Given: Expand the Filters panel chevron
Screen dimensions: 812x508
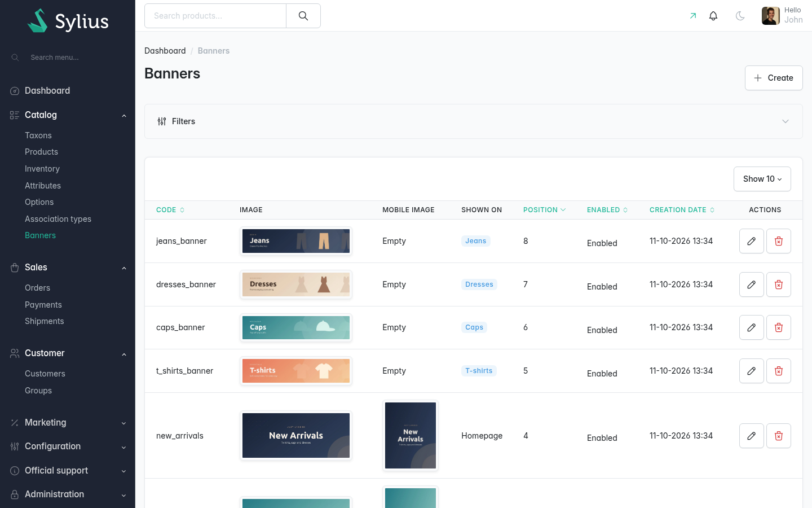Looking at the screenshot, I should pos(785,121).
